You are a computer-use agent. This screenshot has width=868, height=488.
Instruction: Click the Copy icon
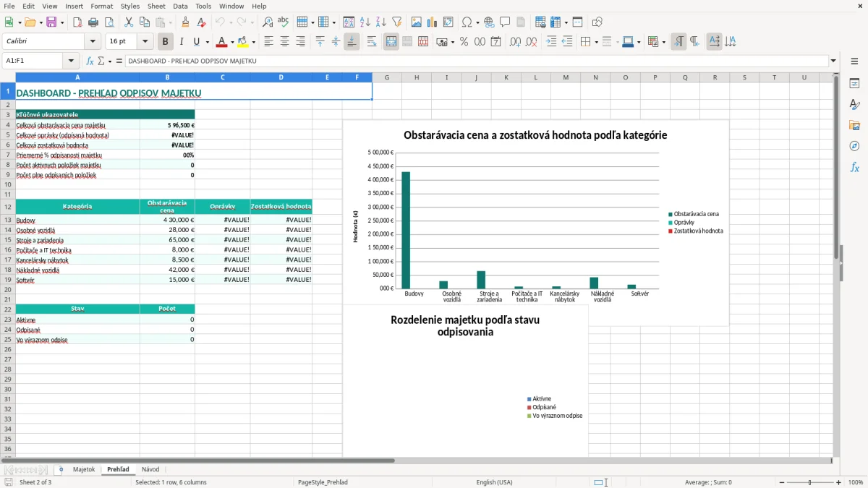(x=143, y=22)
